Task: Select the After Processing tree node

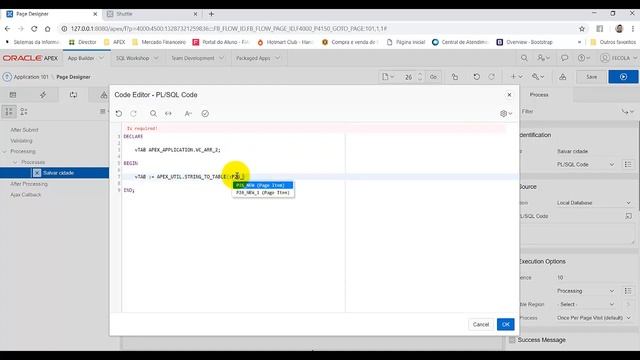Action: pos(29,184)
